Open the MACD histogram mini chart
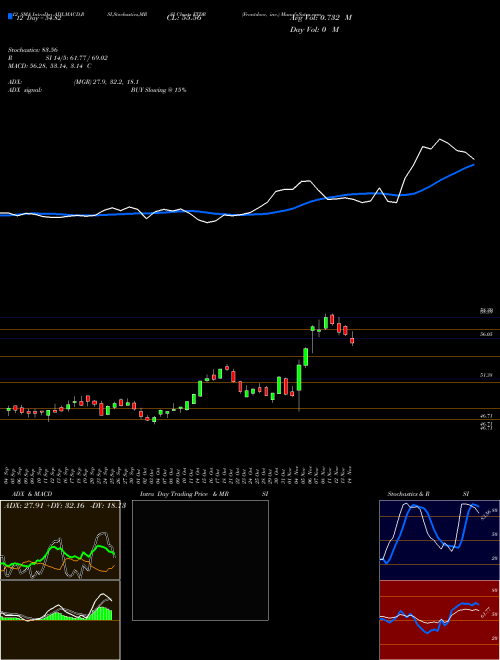This screenshot has height=660, width=500. (x=60, y=620)
